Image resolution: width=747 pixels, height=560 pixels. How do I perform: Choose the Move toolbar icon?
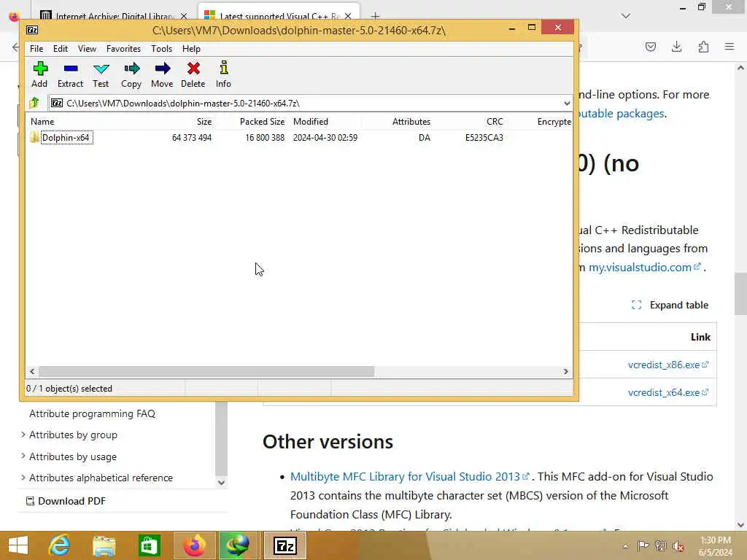point(162,74)
